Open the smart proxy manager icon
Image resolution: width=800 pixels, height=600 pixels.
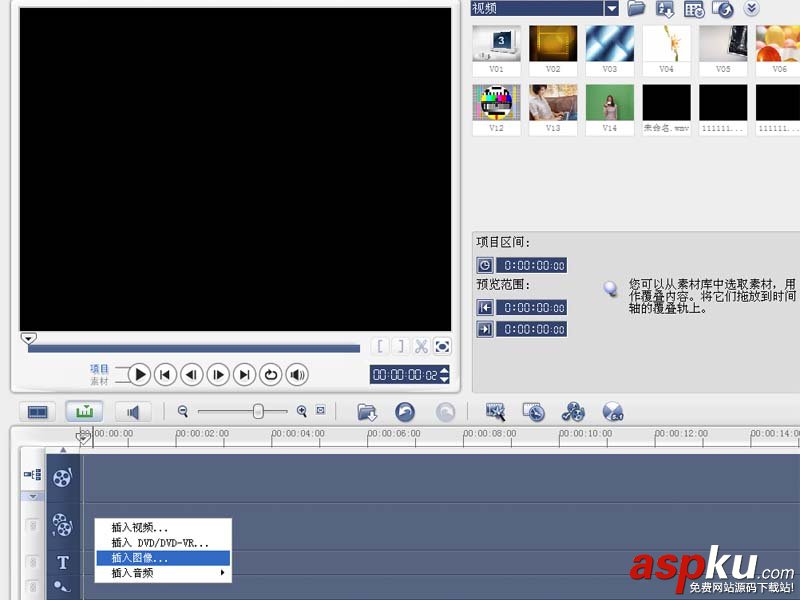pos(495,412)
